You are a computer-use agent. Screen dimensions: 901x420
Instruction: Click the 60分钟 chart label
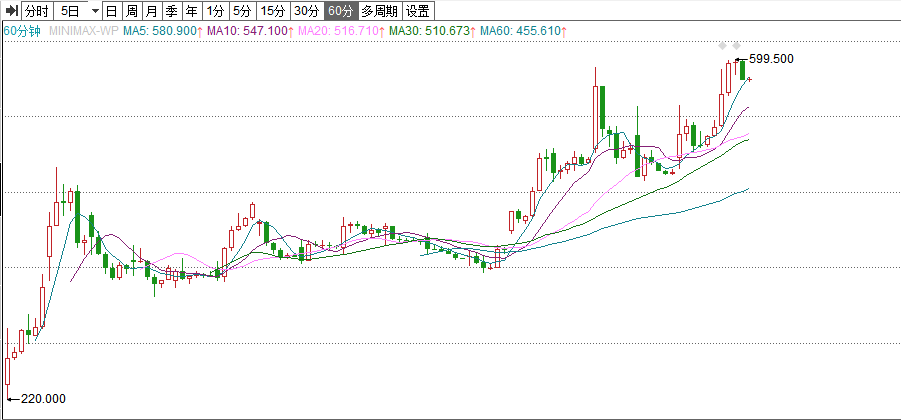22,31
